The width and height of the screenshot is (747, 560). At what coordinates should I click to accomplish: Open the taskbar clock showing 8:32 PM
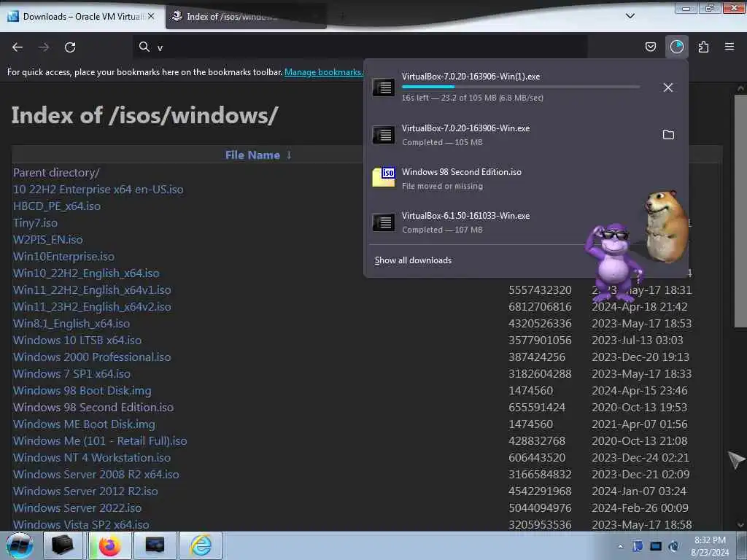pyautogui.click(x=710, y=546)
